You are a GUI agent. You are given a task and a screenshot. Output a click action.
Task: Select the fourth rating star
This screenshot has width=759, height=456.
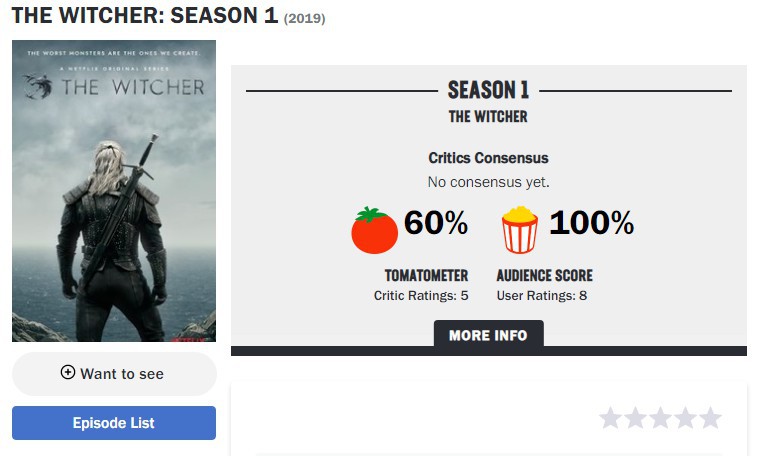coord(686,418)
